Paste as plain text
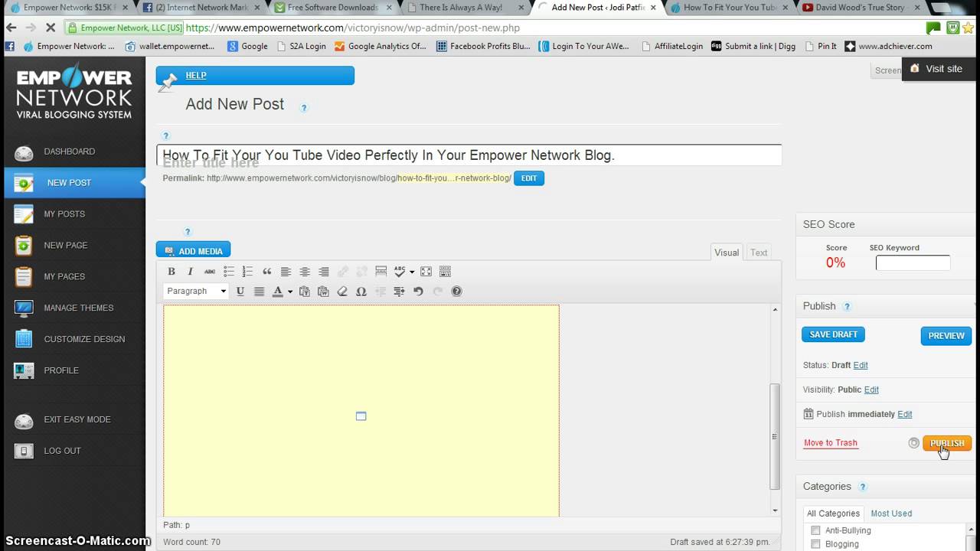 (x=304, y=291)
